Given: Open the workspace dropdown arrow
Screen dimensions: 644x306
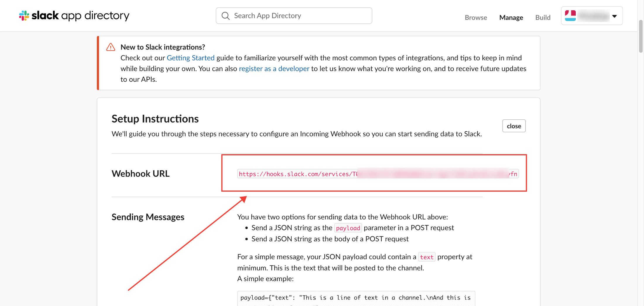Looking at the screenshot, I should [614, 16].
